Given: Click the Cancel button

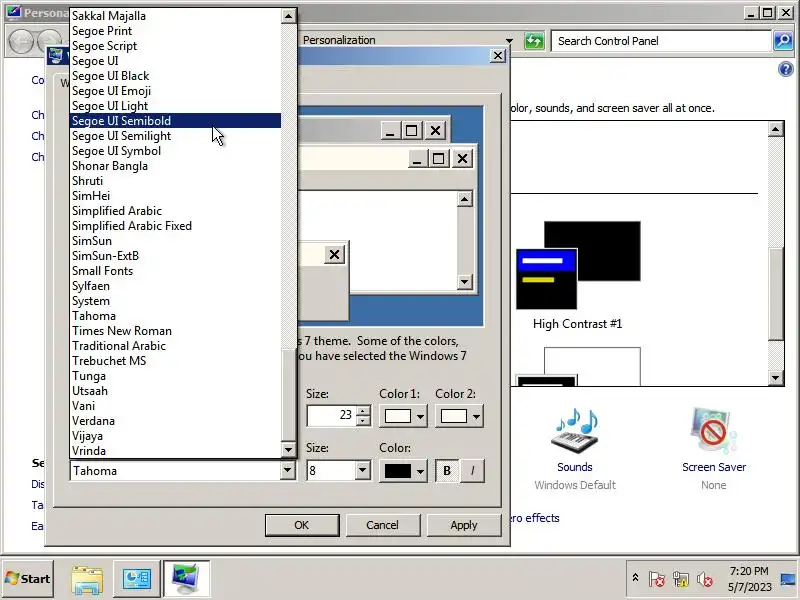Looking at the screenshot, I should click(x=383, y=525).
